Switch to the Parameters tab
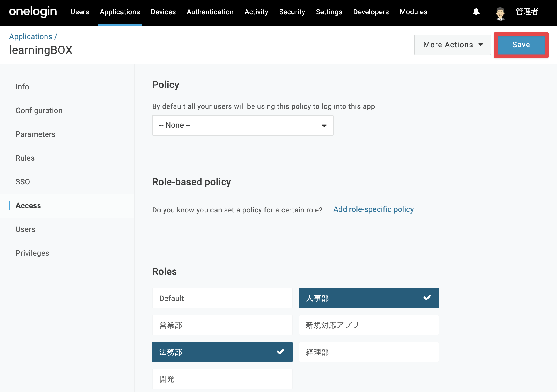 pyautogui.click(x=36, y=134)
